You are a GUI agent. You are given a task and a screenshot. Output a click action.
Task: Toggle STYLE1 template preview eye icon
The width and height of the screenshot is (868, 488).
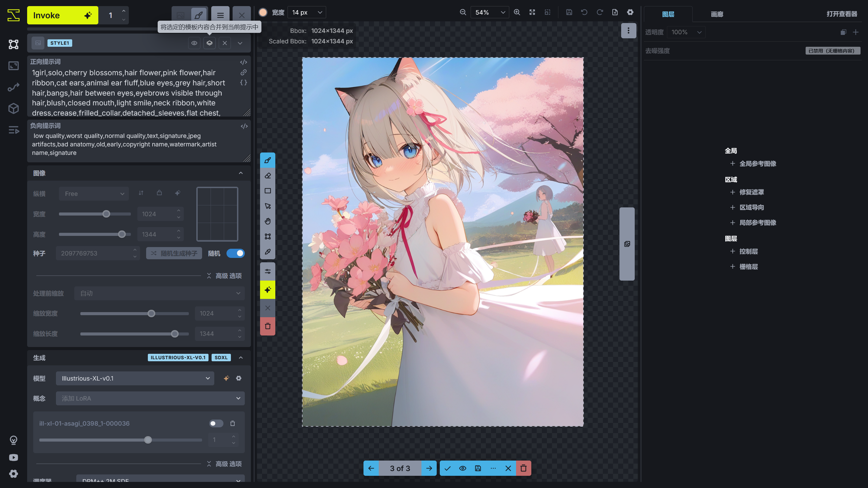(194, 43)
